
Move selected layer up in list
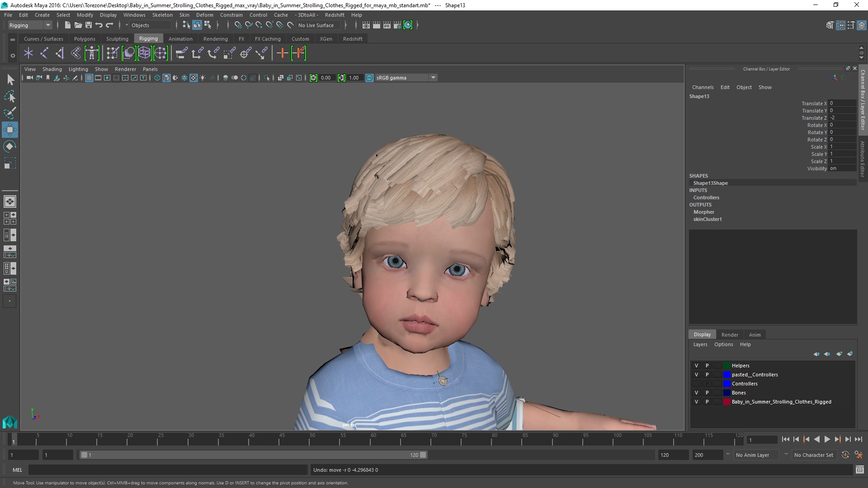(816, 354)
